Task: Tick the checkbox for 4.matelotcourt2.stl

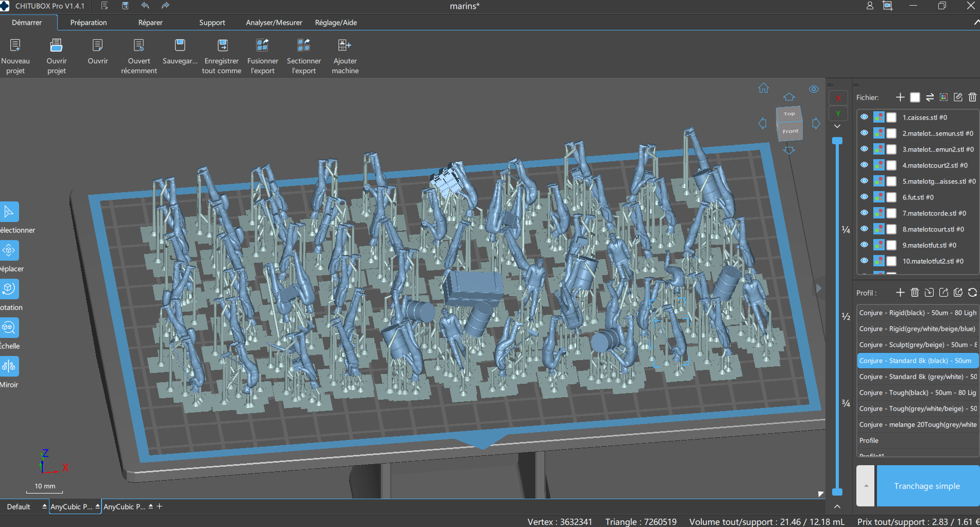Action: pyautogui.click(x=891, y=165)
